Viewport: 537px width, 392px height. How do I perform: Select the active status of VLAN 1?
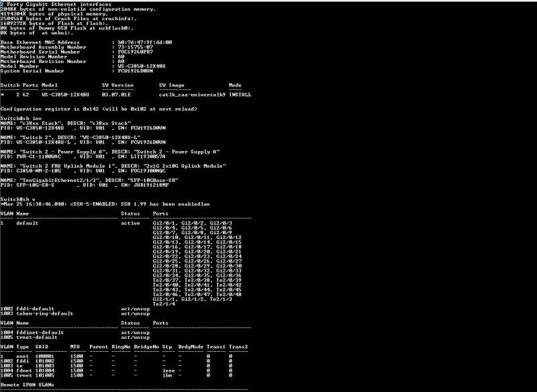coord(130,224)
